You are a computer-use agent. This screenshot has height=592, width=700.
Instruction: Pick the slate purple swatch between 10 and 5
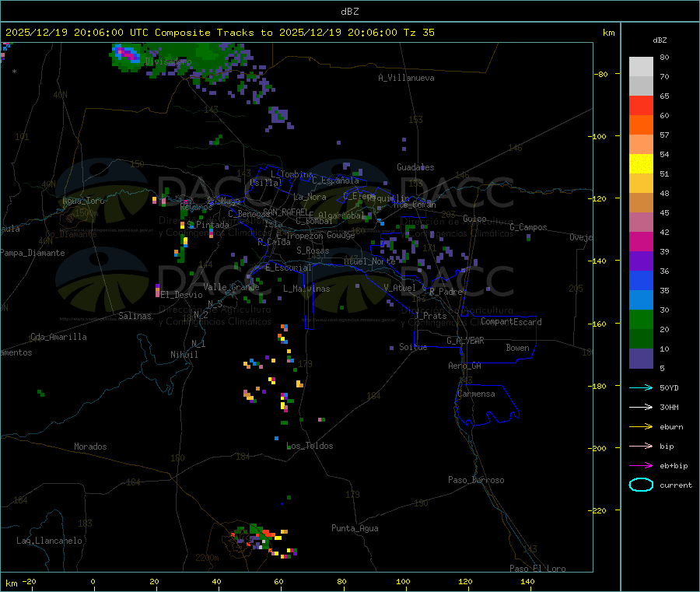641,359
